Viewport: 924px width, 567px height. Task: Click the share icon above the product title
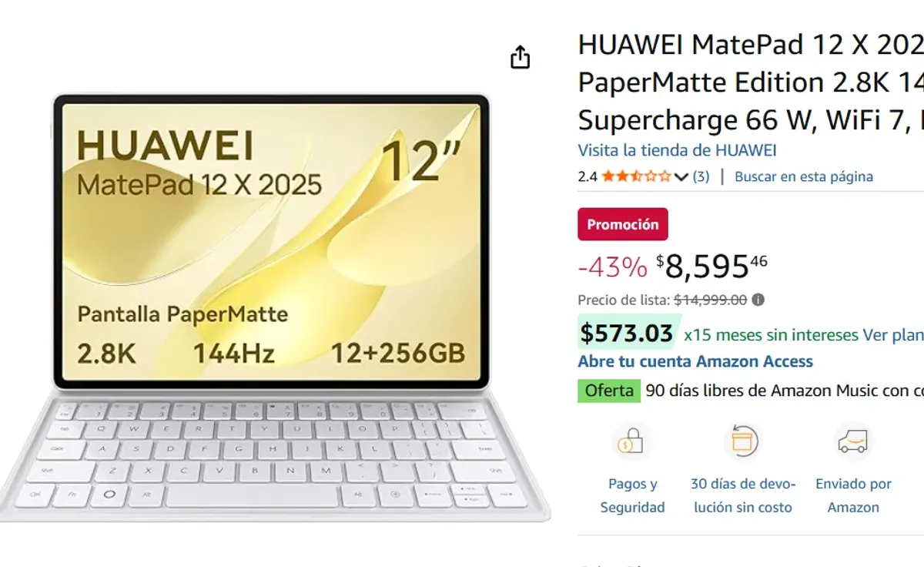tap(520, 55)
